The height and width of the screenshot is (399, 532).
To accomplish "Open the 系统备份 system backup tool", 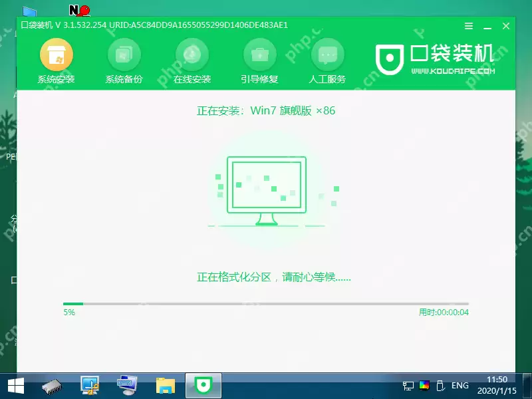I will [124, 58].
